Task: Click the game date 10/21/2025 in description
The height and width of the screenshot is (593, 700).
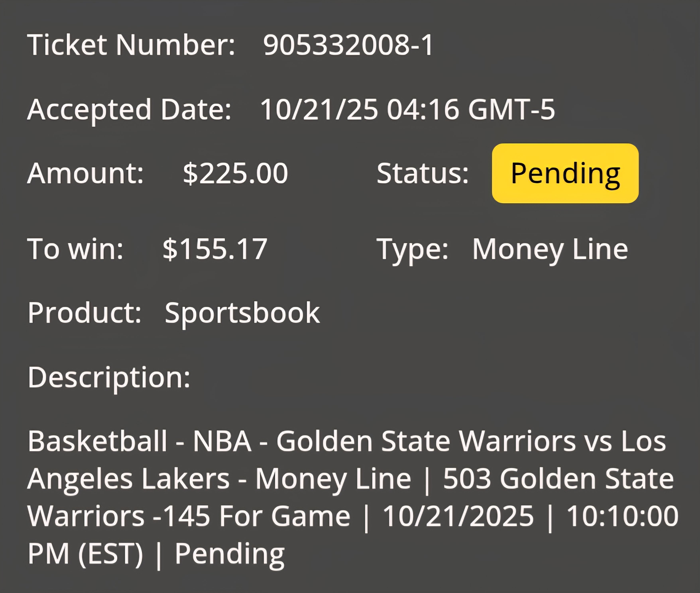Action: tap(458, 516)
